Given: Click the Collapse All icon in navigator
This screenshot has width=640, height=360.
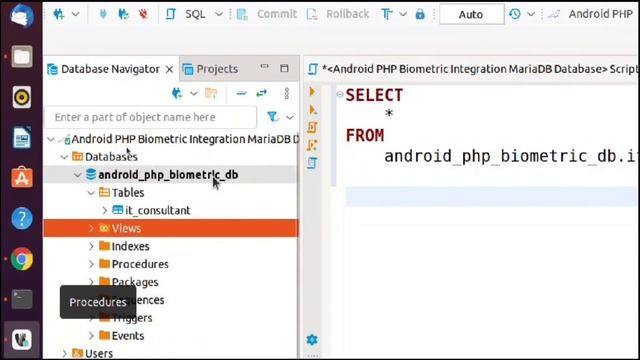Looking at the screenshot, I should coord(242,93).
